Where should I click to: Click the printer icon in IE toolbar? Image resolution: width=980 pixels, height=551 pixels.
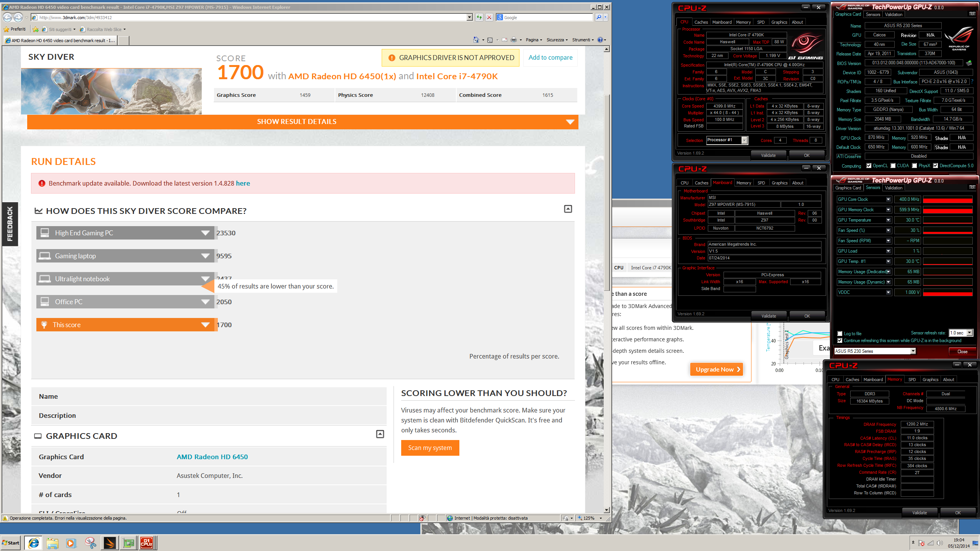pyautogui.click(x=513, y=40)
